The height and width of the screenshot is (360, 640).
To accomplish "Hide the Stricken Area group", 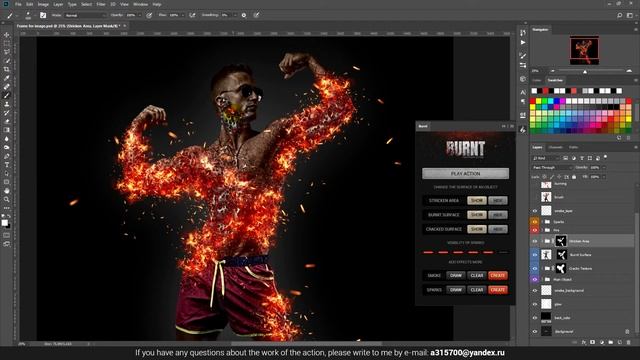I will pyautogui.click(x=535, y=241).
